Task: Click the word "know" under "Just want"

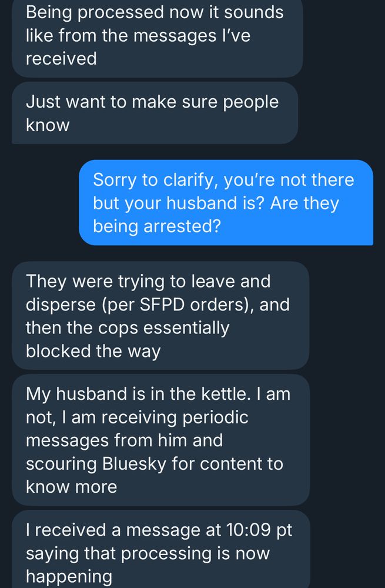Action: [x=48, y=125]
